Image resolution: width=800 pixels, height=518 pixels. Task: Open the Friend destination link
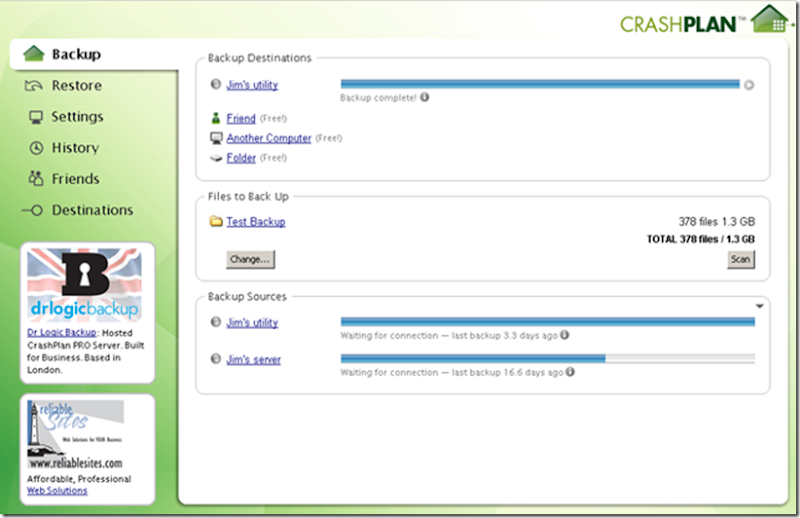point(241,118)
